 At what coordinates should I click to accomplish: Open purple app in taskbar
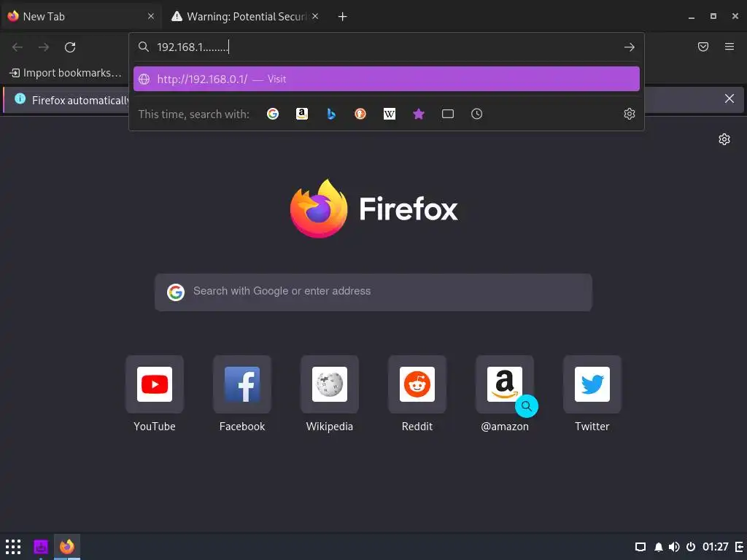(x=41, y=547)
